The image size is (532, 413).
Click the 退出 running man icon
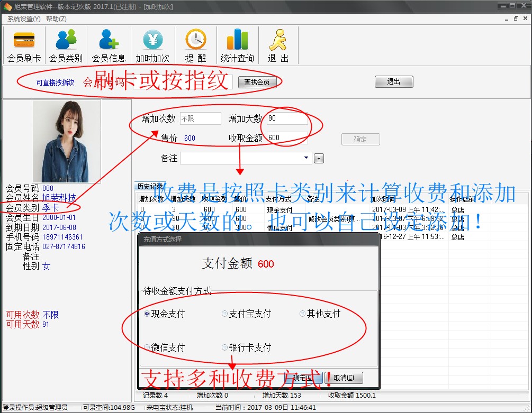coord(278,40)
